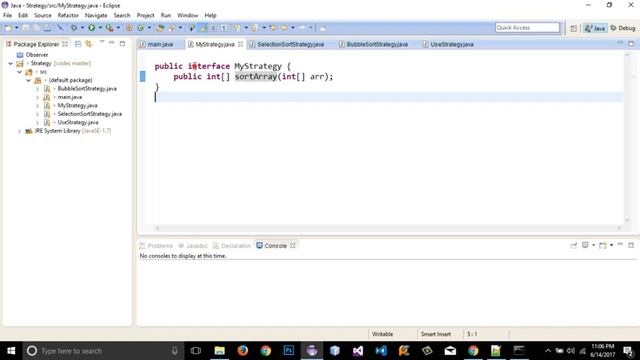This screenshot has width=640, height=360.
Task: Click the New Java Package icon
Action: click(x=129, y=28)
